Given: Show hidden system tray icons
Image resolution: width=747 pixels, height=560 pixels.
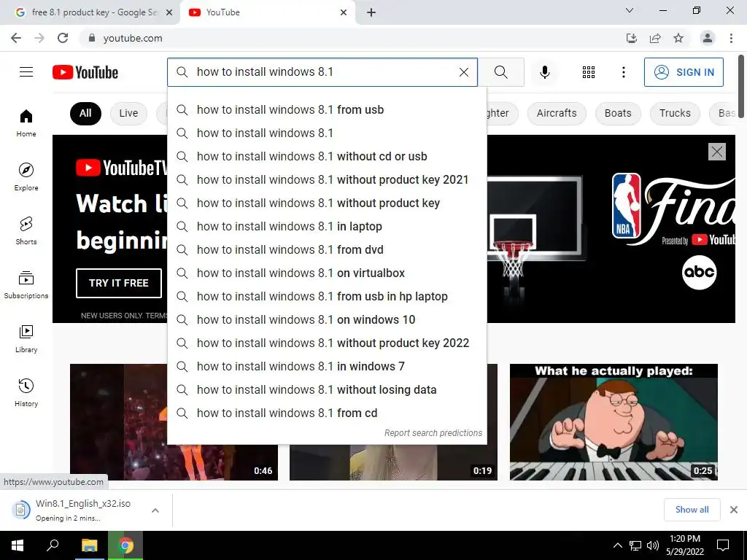Looking at the screenshot, I should click(x=617, y=545).
